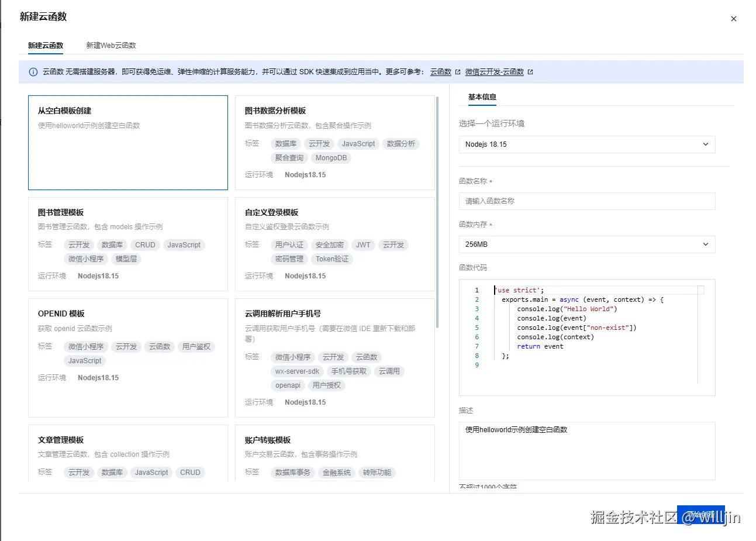This screenshot has height=541, width=756.
Task: Click the 模型层 tag
Action: [126, 259]
